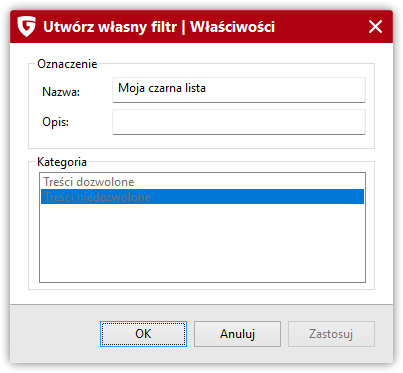Click the greyed-out Zastosuj button

click(331, 334)
